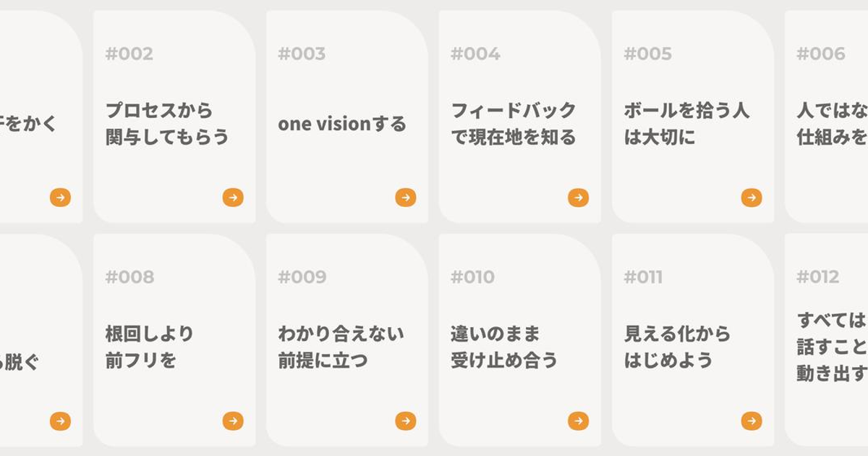Screen dimensions: 868x456
Task: Click the "根回しより前フリを" title
Action: [x=150, y=347]
